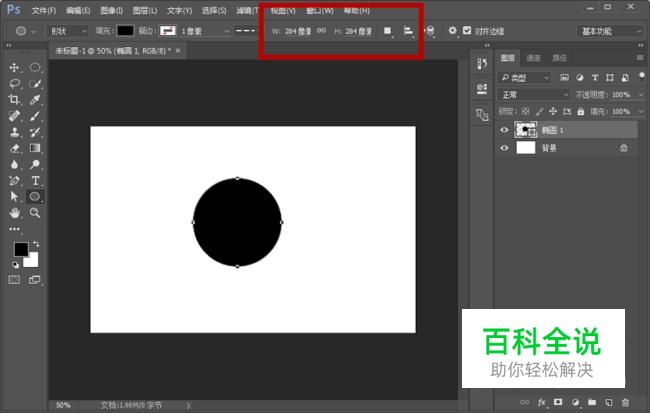Select the History Brush tool
Screen dimensions: 650x413
pos(35,132)
